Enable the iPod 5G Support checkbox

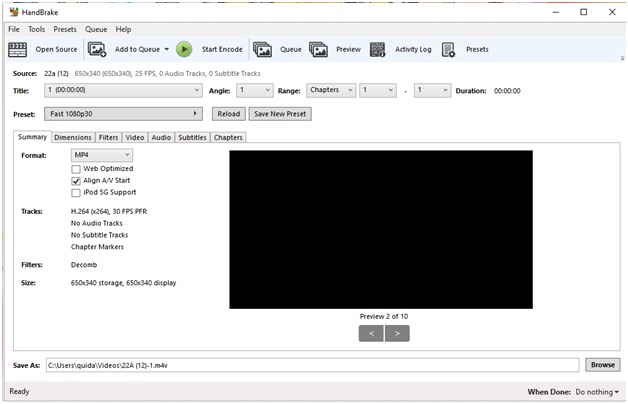(76, 193)
